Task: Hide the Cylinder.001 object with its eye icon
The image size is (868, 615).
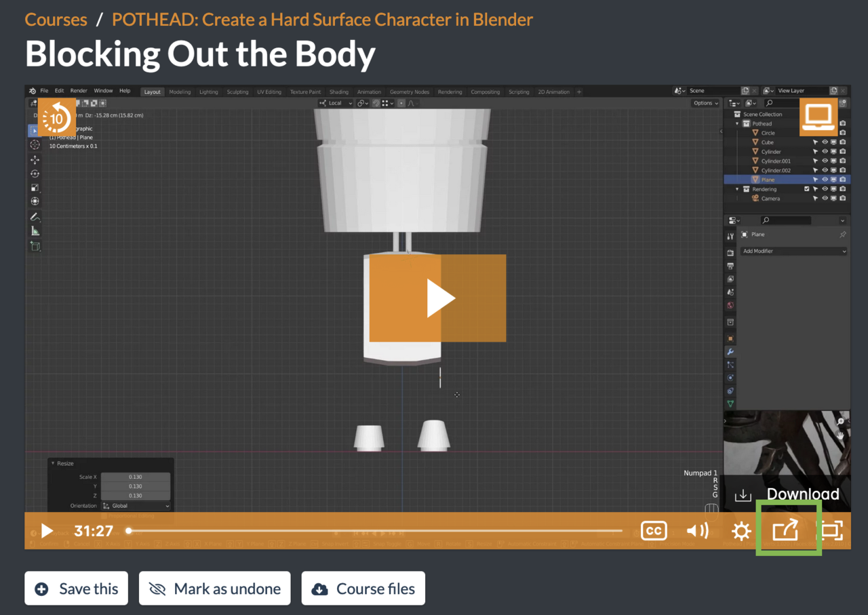Action: [825, 161]
